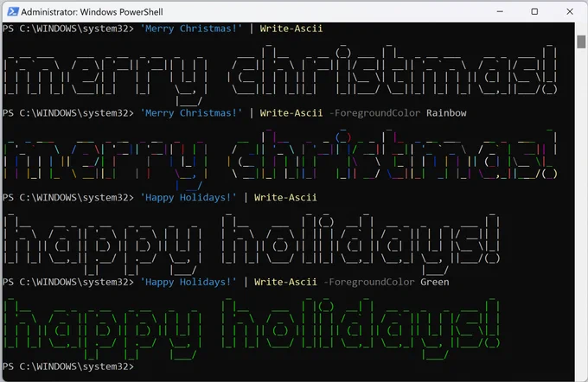Click 'Write-Ascii' in the first command
The height and width of the screenshot is (382, 588).
click(x=291, y=29)
